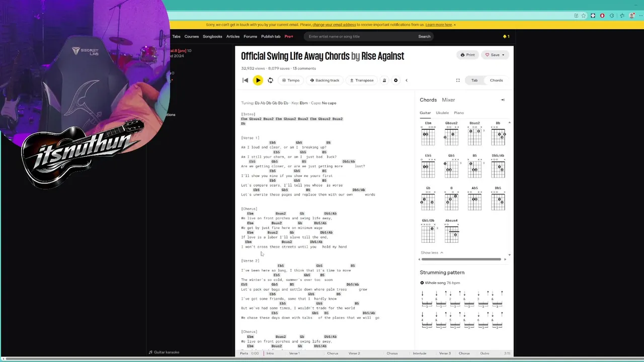Screen dimensions: 644x362
Task: Start playback with the yellow play button
Action: click(x=258, y=80)
